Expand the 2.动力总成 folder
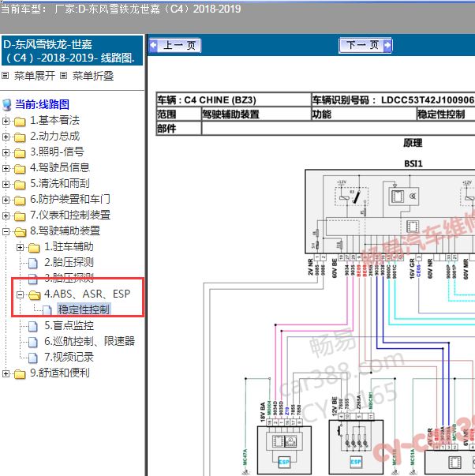Image resolution: width=475 pixels, height=476 pixels. pyautogui.click(x=6, y=137)
